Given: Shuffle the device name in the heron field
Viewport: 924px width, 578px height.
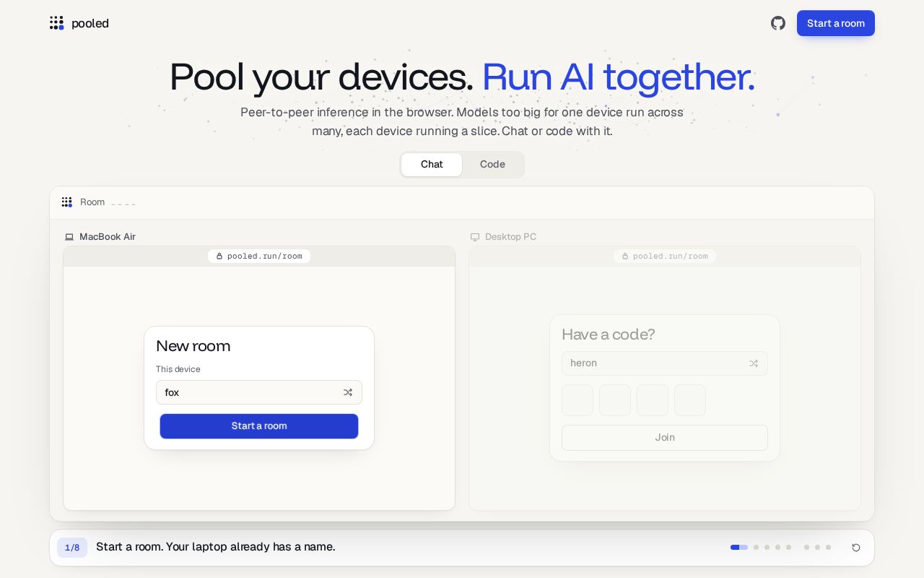Looking at the screenshot, I should [754, 363].
